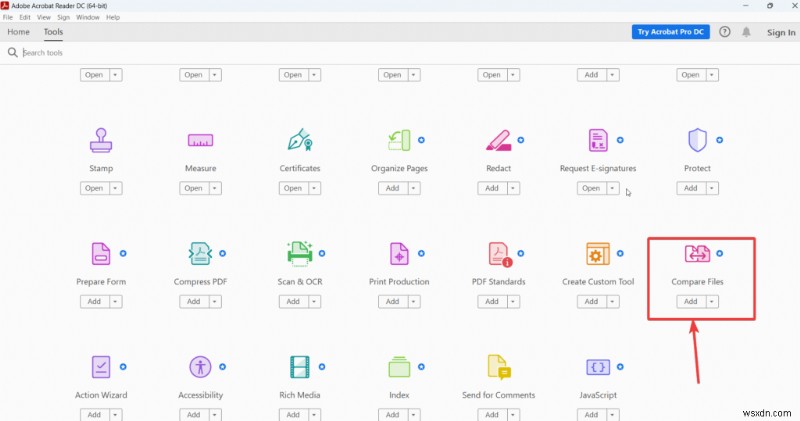The height and width of the screenshot is (421, 800).
Task: Expand dropdown arrow beside Prepare Form Add
Action: [115, 302]
